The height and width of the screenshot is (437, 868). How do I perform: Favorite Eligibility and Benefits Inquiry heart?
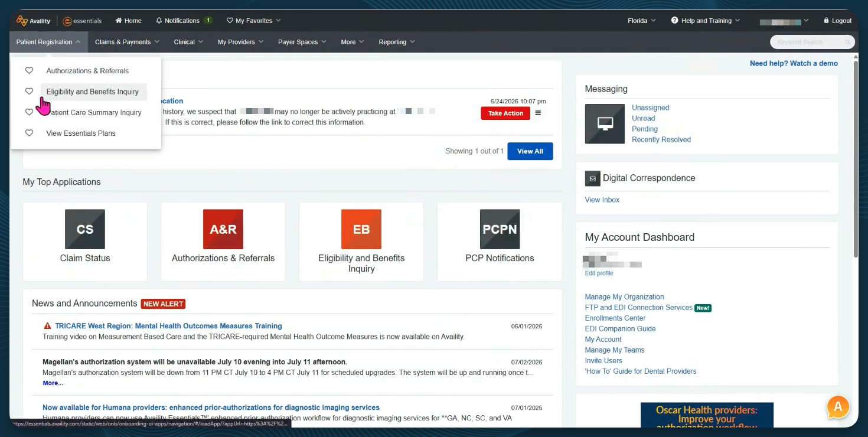pos(29,92)
